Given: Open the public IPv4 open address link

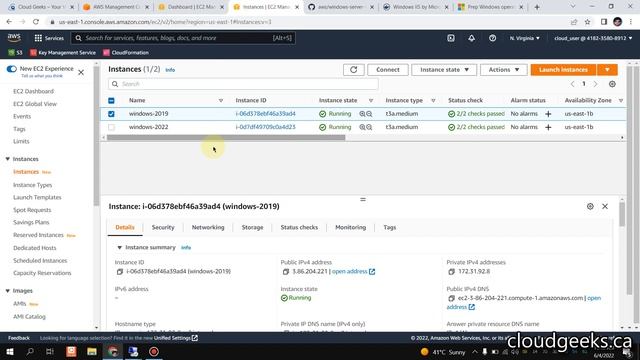Looking at the screenshot, I should pos(353,271).
